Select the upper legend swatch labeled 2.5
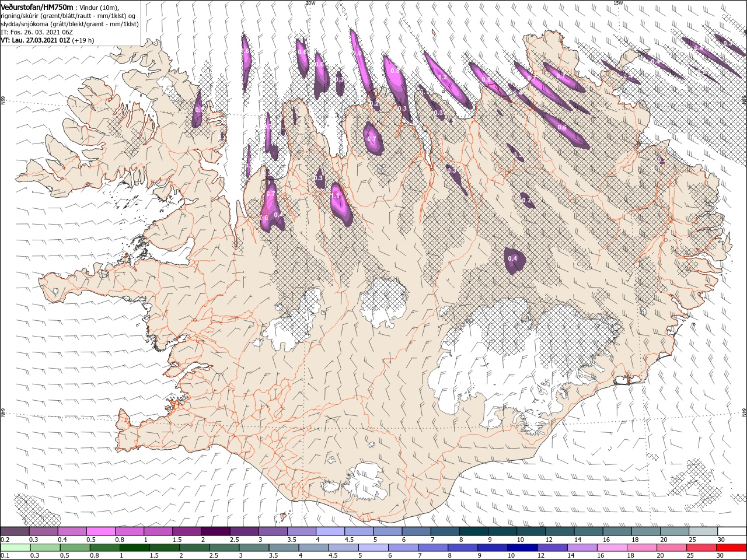This screenshot has height=560, width=747. click(244, 531)
